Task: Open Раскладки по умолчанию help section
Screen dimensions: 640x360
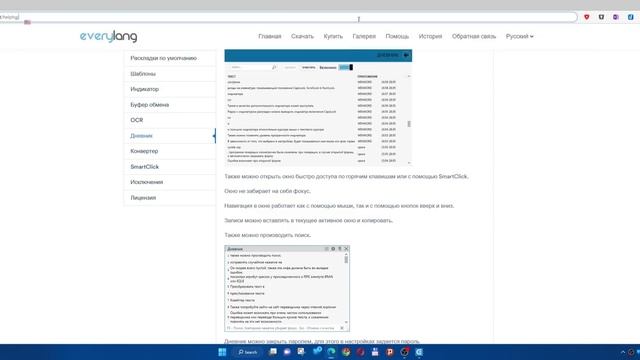Action: [x=170, y=58]
